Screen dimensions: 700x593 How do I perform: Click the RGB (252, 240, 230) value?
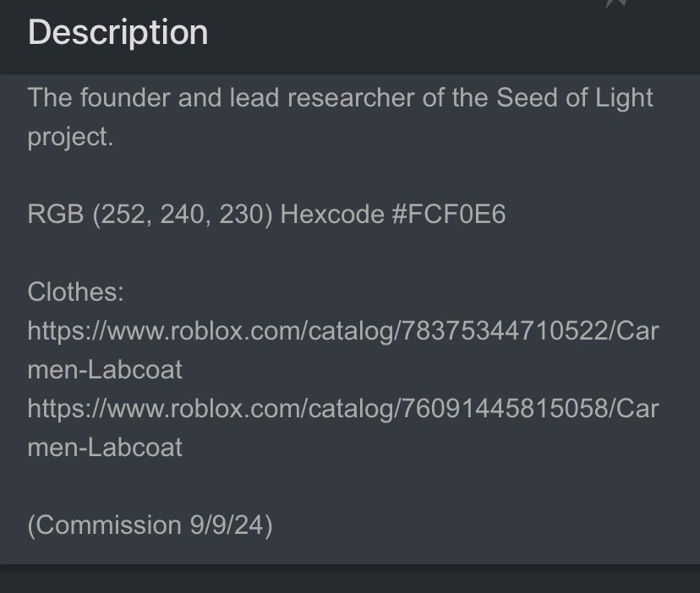[x=150, y=215]
